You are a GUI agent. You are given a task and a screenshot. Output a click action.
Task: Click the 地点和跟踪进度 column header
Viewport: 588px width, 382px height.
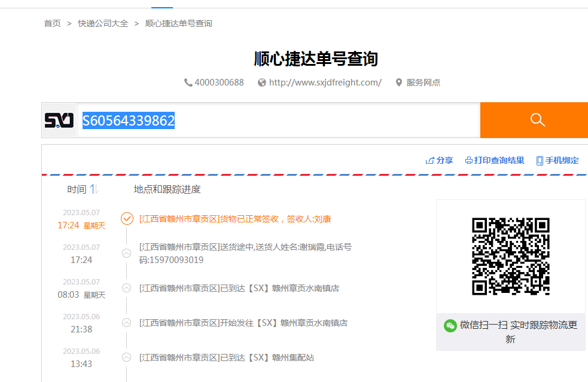[167, 190]
